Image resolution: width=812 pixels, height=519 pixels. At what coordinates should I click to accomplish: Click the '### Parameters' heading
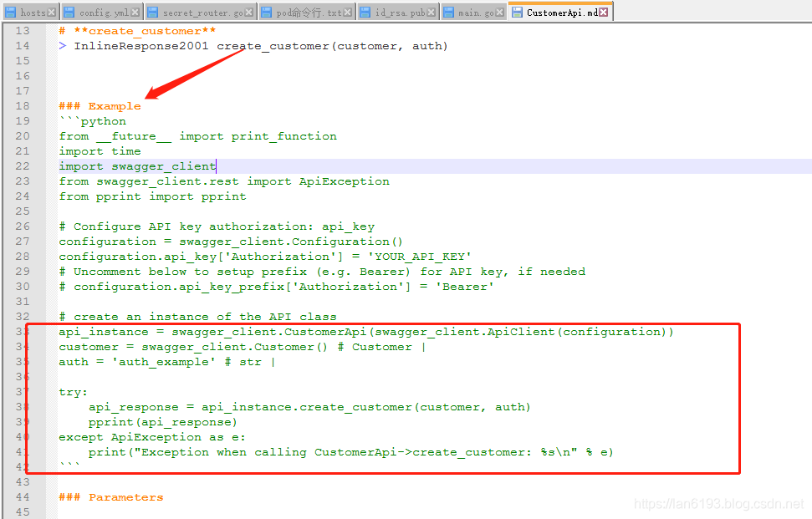pyautogui.click(x=111, y=496)
